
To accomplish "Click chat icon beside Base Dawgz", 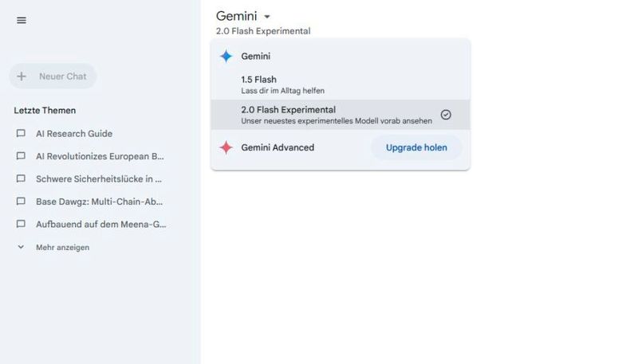I will (22, 202).
